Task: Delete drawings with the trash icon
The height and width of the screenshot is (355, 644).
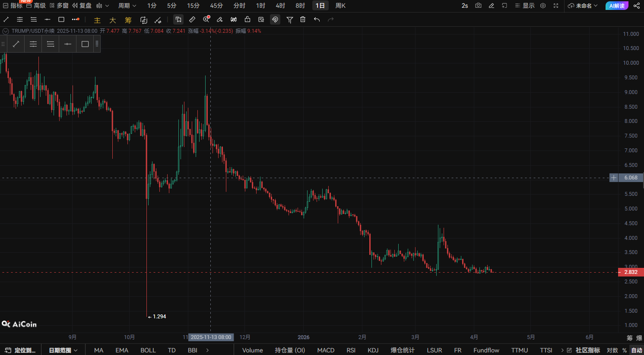Action: [303, 19]
